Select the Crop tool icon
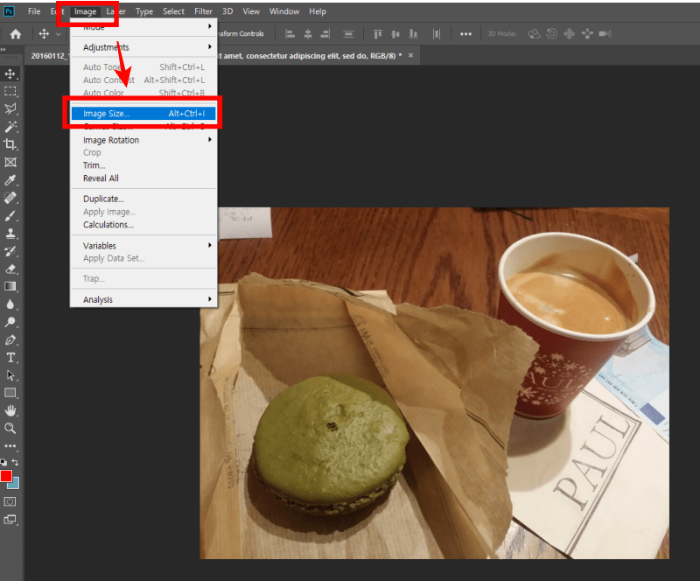 (x=10, y=144)
